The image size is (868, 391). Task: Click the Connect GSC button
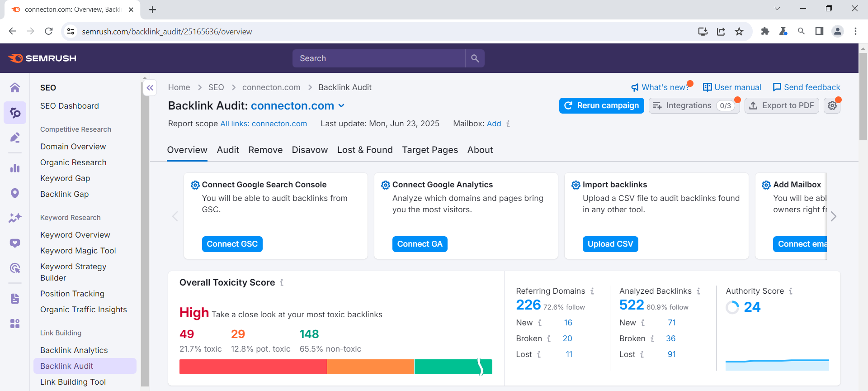(232, 244)
